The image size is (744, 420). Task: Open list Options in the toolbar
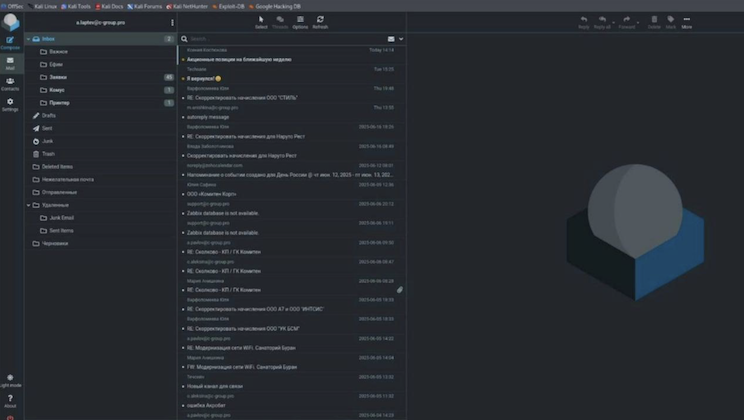pyautogui.click(x=300, y=21)
